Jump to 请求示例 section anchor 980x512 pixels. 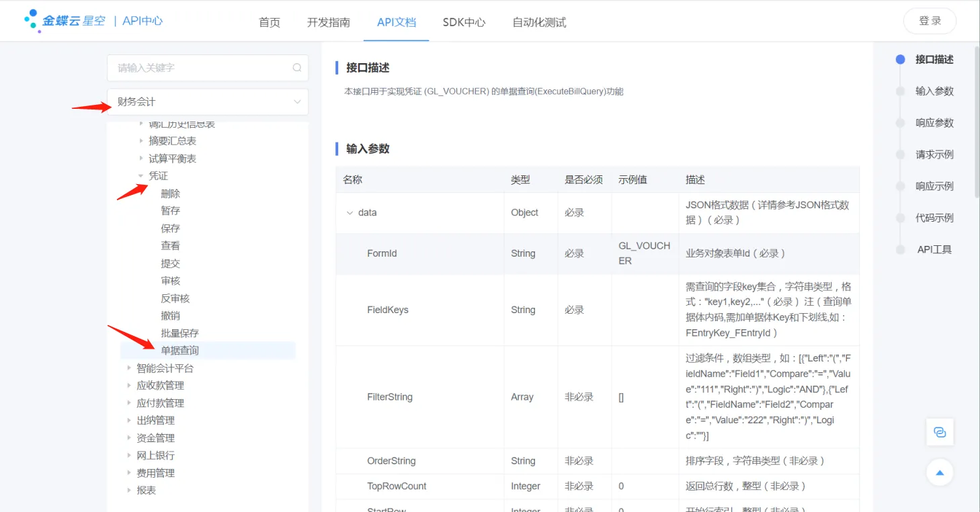[934, 155]
